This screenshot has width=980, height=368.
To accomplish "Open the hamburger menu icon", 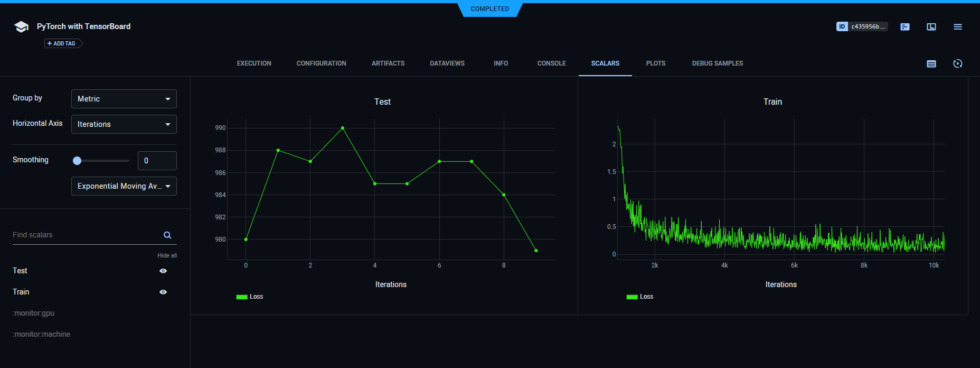I will click(958, 27).
